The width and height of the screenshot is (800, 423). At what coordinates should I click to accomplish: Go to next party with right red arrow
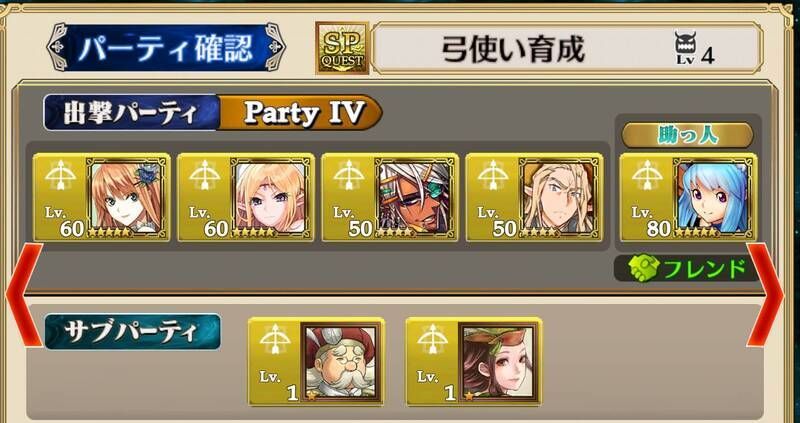pos(764,295)
